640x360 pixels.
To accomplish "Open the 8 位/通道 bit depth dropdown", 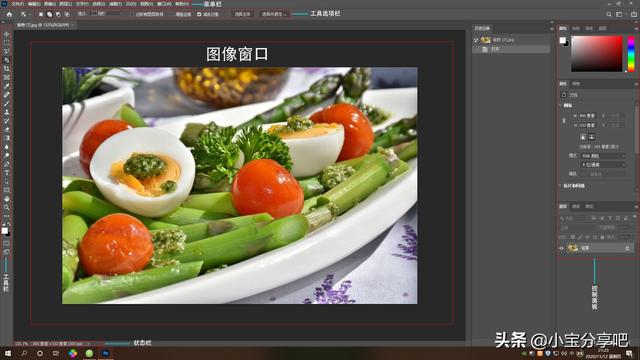I will point(603,165).
